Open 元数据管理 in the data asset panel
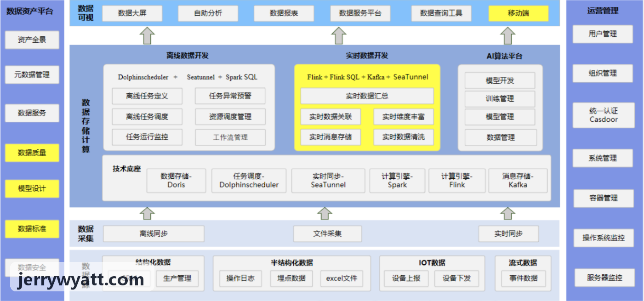The image size is (644, 301). pyautogui.click(x=32, y=74)
